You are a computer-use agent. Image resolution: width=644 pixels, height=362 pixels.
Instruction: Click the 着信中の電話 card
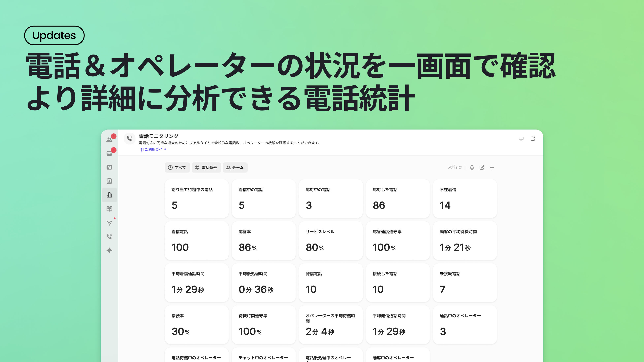pyautogui.click(x=263, y=199)
